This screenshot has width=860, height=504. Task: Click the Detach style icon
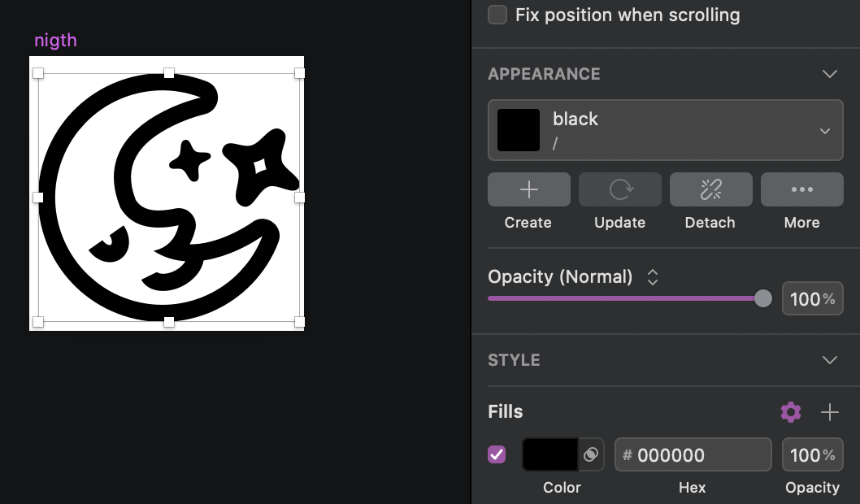pos(710,189)
